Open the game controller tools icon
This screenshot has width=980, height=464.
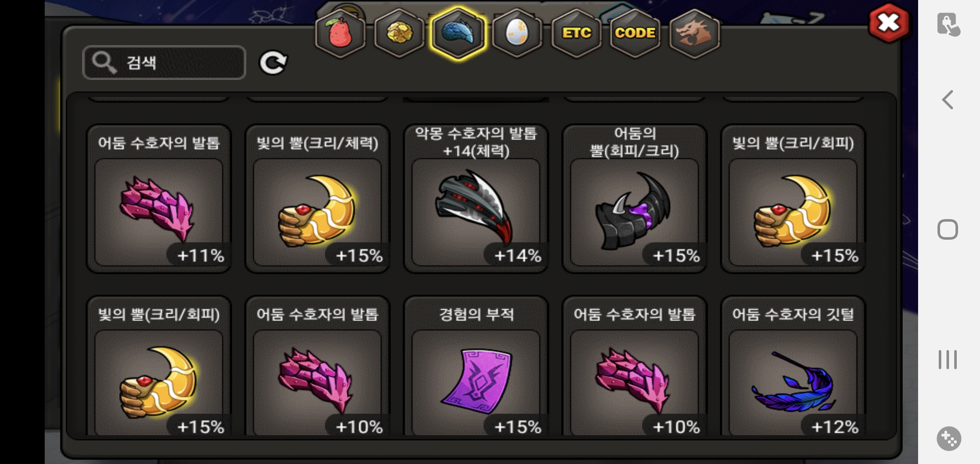(x=949, y=439)
